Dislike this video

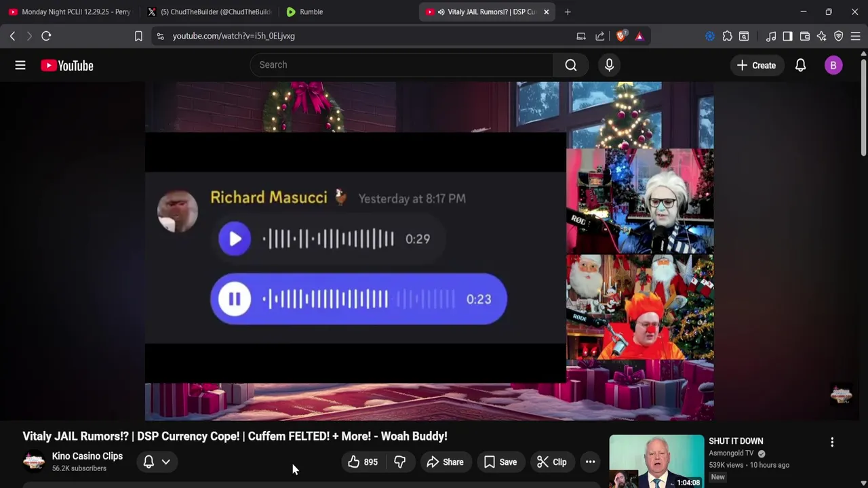[x=400, y=462]
